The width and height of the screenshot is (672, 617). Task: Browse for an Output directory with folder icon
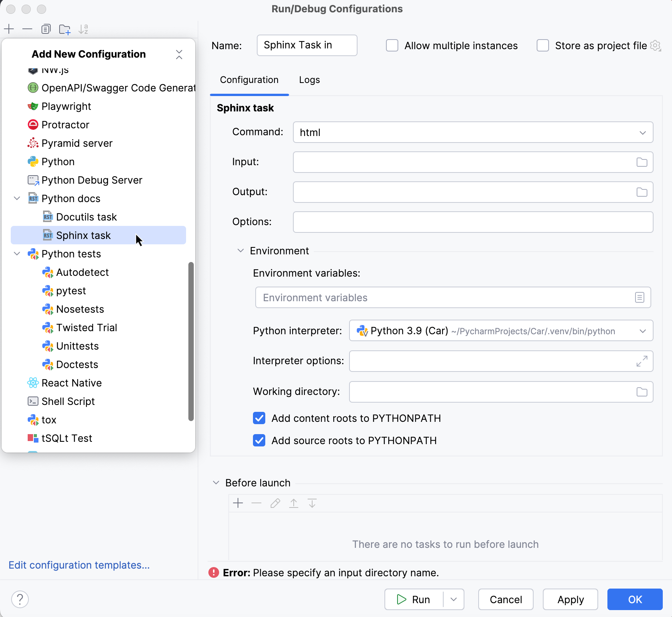pos(641,192)
